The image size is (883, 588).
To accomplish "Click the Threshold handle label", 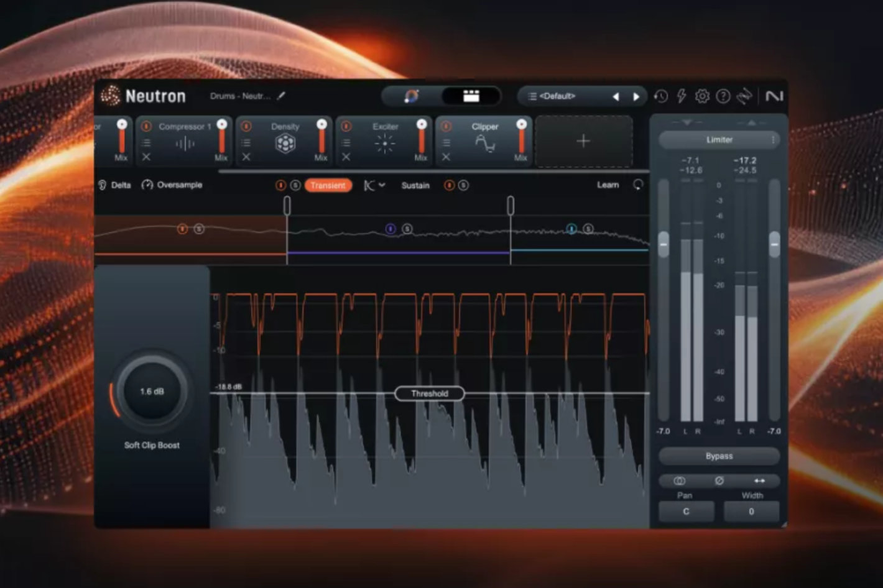I will (430, 393).
